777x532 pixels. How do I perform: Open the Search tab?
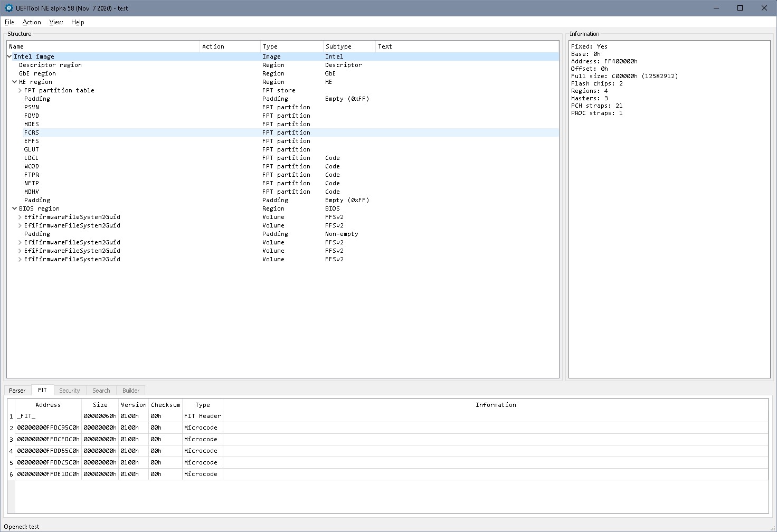click(x=101, y=391)
